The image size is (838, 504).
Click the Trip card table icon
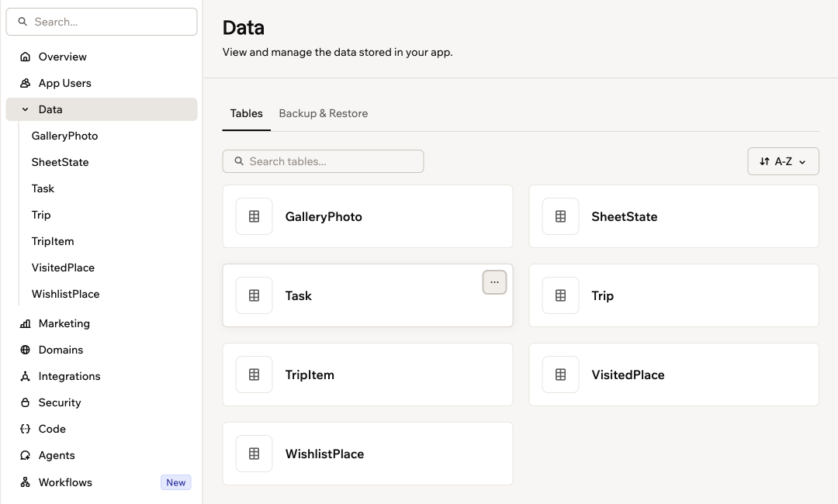pyautogui.click(x=561, y=295)
